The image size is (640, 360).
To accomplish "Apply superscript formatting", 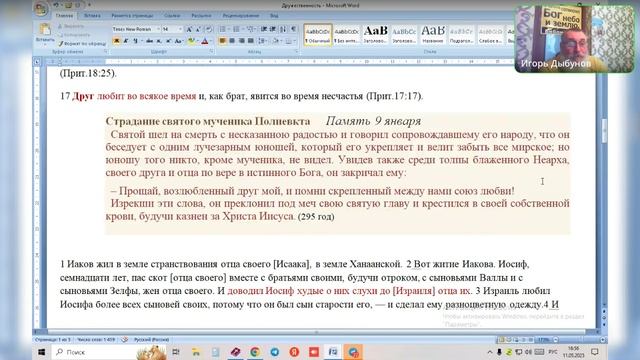I will coord(168,41).
